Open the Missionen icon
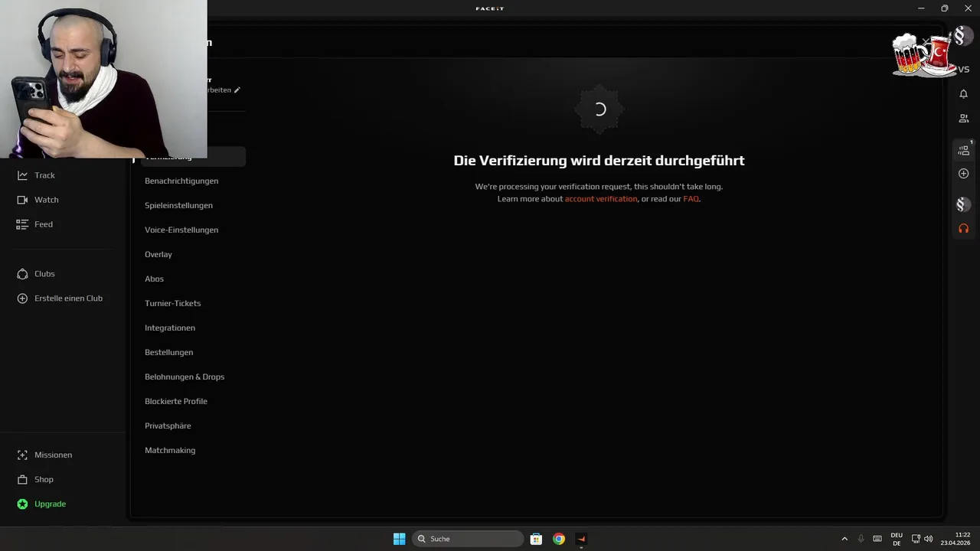The height and width of the screenshot is (551, 980). pyautogui.click(x=22, y=455)
